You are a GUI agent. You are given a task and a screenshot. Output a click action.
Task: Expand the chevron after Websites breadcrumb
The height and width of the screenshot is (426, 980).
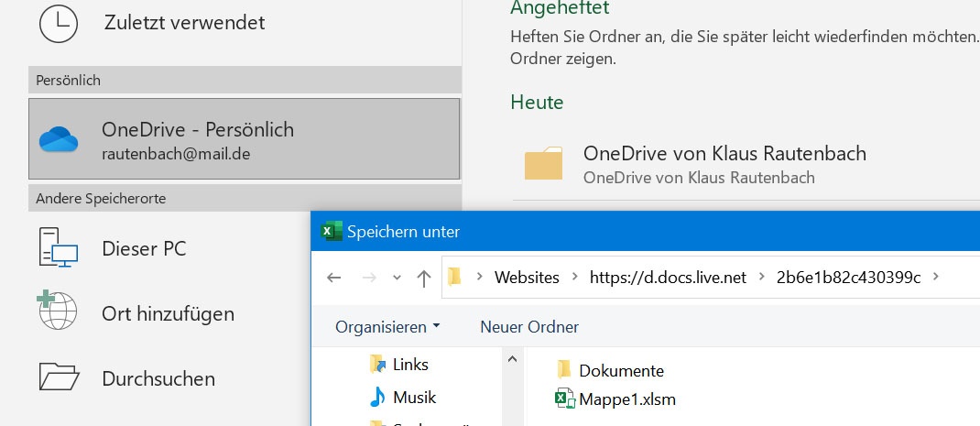click(574, 277)
